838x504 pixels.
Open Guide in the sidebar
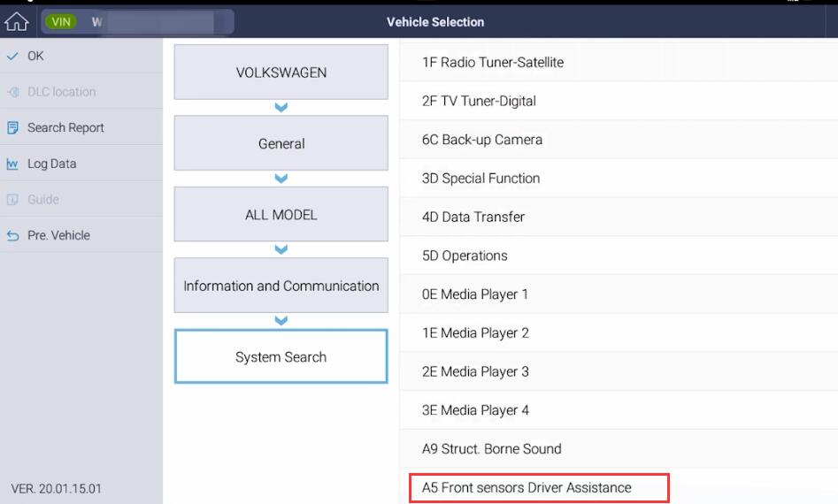pos(81,200)
